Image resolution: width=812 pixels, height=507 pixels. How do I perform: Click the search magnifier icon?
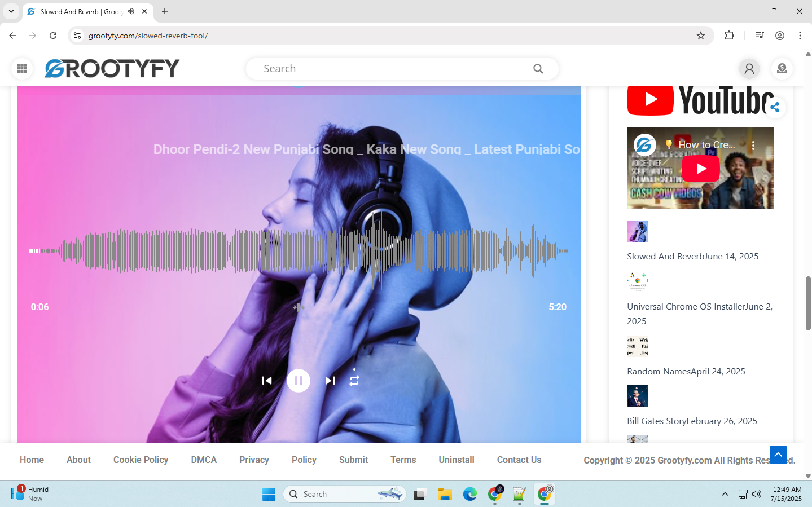click(x=538, y=69)
